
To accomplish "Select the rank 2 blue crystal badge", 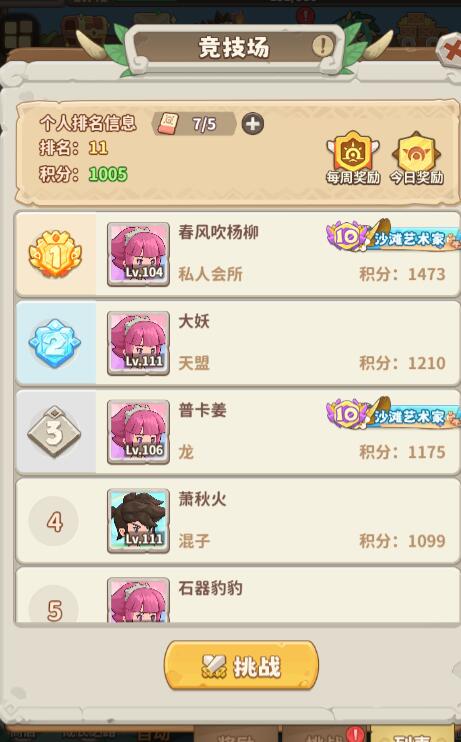I will pyautogui.click(x=54, y=343).
